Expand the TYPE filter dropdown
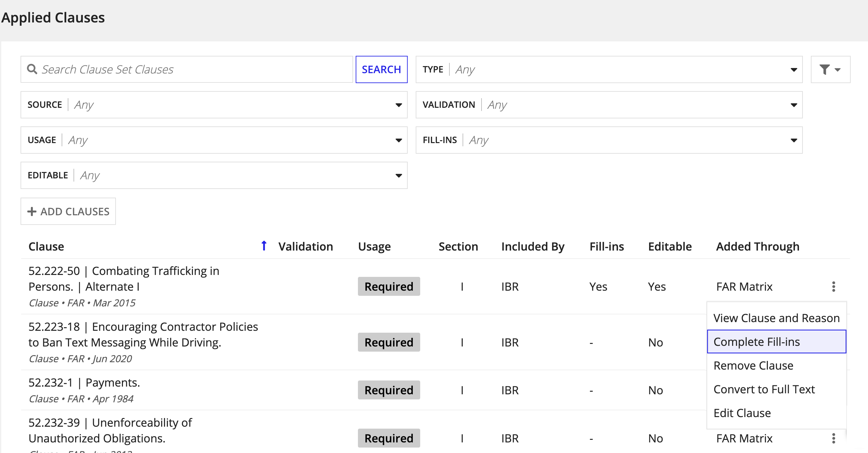868x453 pixels. point(609,69)
